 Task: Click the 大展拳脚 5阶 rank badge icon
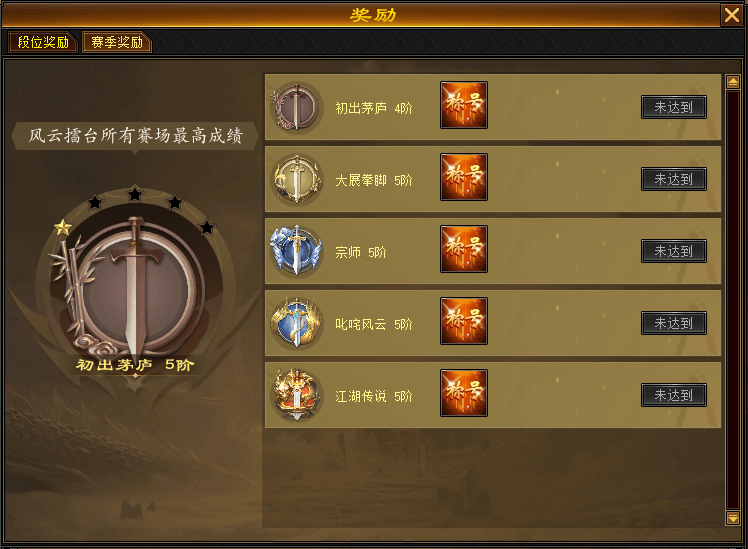click(296, 179)
